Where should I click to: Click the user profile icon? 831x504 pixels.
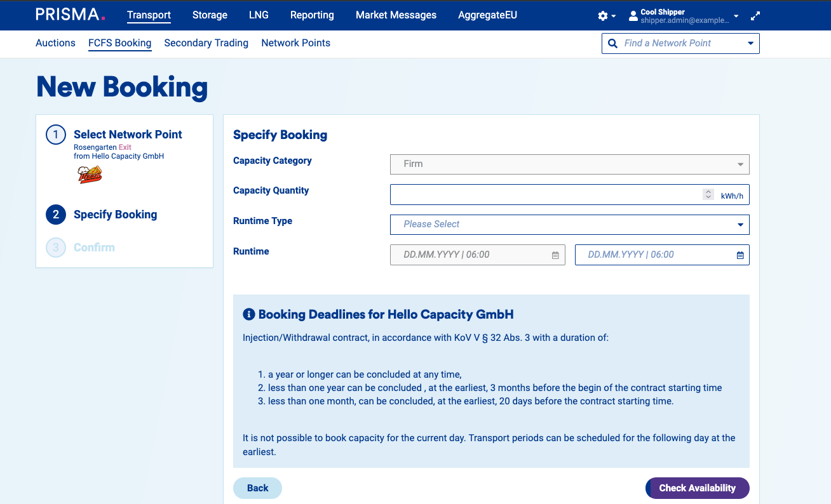click(633, 16)
